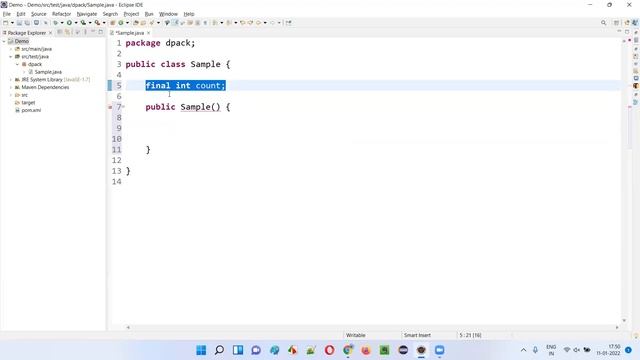Maximize the editor area
The width and height of the screenshot is (640, 360).
point(627,32)
